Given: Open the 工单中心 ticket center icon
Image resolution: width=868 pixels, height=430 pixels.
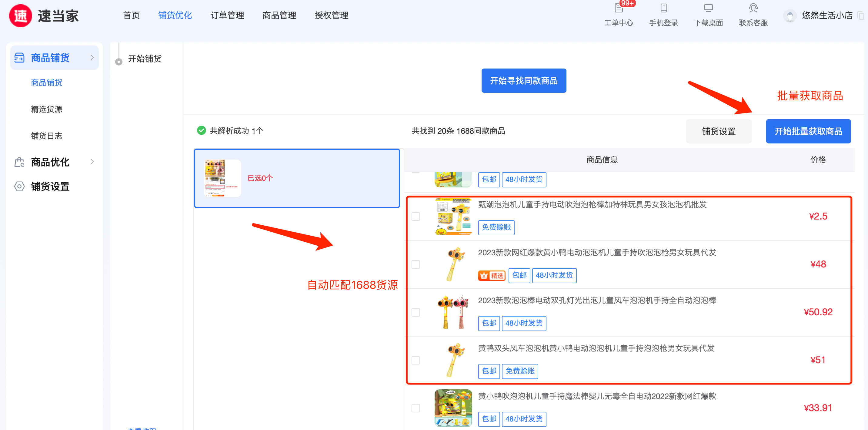Looking at the screenshot, I should 618,8.
